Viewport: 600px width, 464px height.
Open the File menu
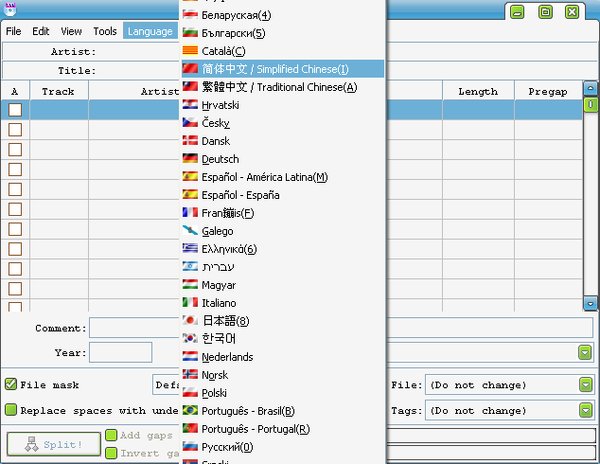click(x=13, y=31)
